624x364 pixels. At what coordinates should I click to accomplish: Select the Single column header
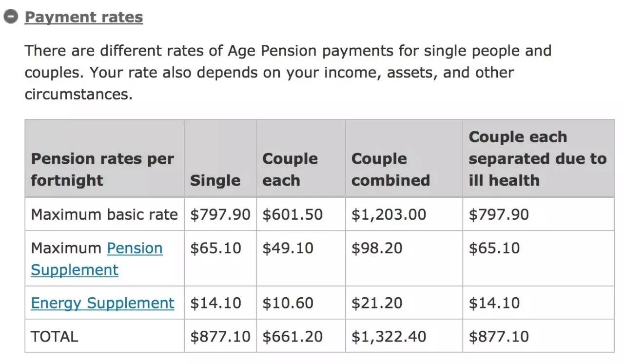pos(215,180)
